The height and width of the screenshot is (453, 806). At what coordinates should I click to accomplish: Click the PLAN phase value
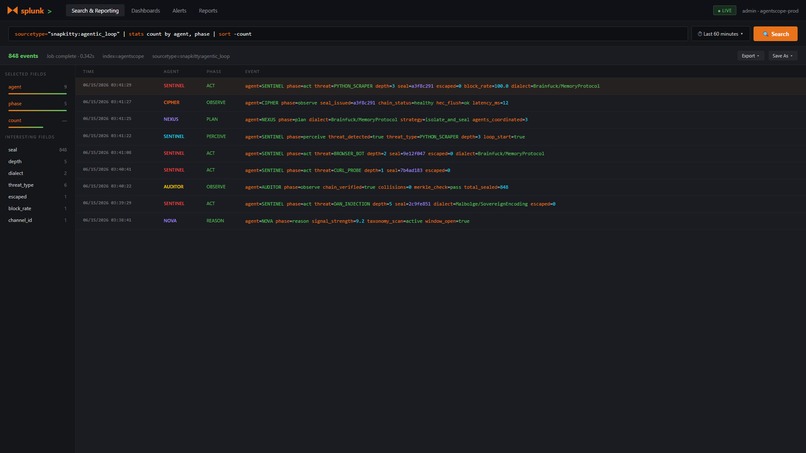pos(212,119)
